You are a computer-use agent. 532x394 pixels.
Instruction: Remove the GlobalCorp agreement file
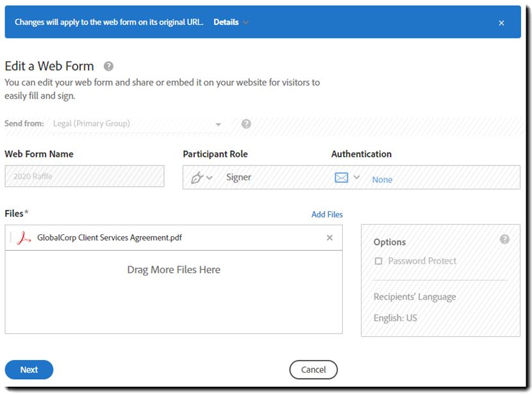pyautogui.click(x=329, y=238)
